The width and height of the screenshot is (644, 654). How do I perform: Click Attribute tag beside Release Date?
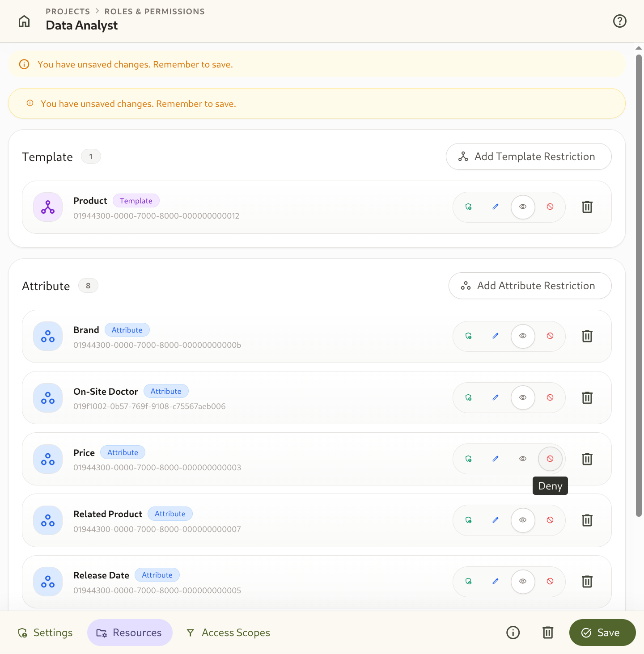(x=157, y=575)
